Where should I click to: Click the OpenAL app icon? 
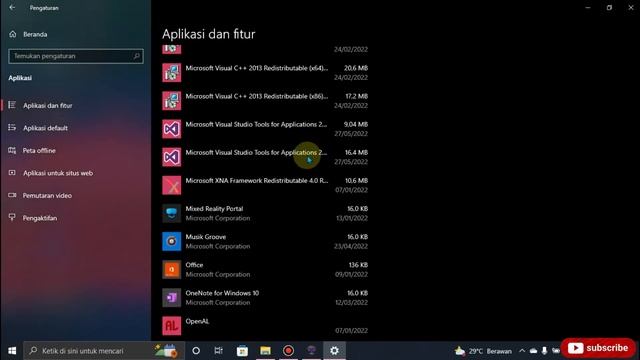pos(171,326)
